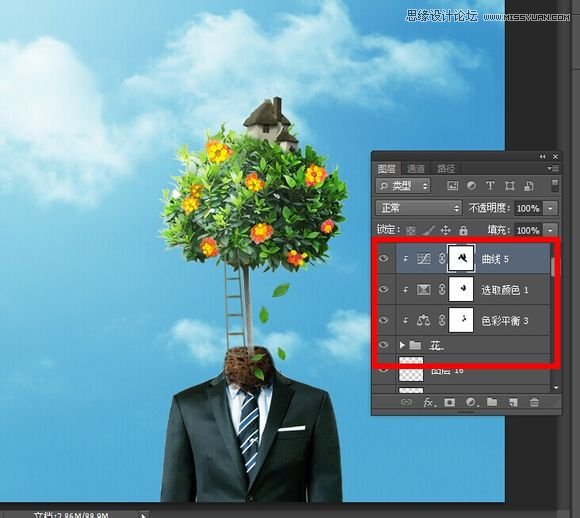Lock position move icon
580x518 pixels.
[446, 231]
